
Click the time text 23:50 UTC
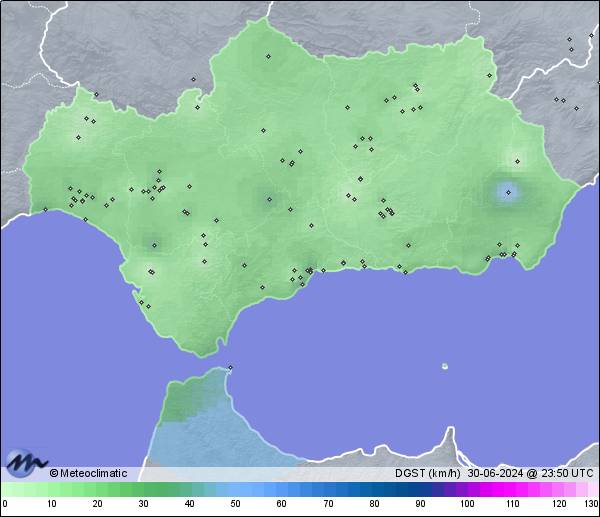pos(567,473)
